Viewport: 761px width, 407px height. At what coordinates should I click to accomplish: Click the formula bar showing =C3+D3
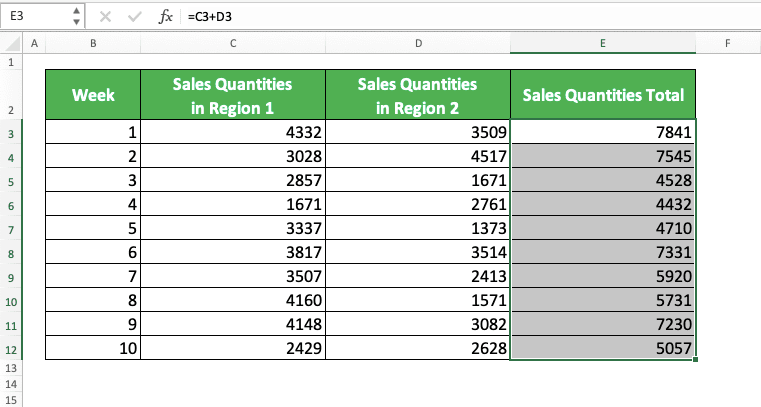[471, 16]
